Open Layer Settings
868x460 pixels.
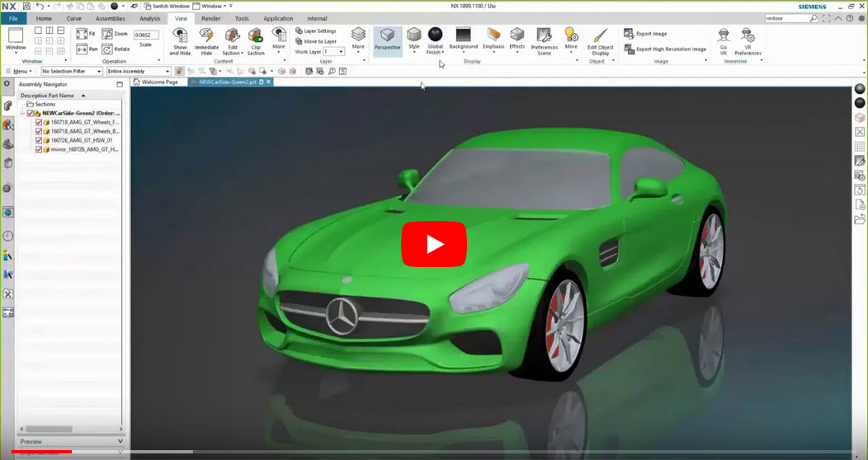(316, 31)
